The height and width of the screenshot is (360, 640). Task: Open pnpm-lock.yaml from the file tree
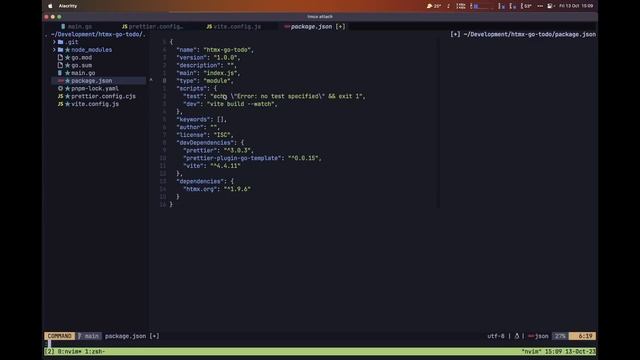tap(95, 89)
